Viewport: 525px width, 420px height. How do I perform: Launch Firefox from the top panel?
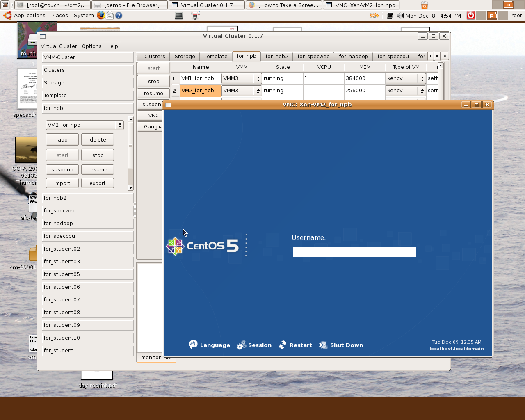click(101, 16)
